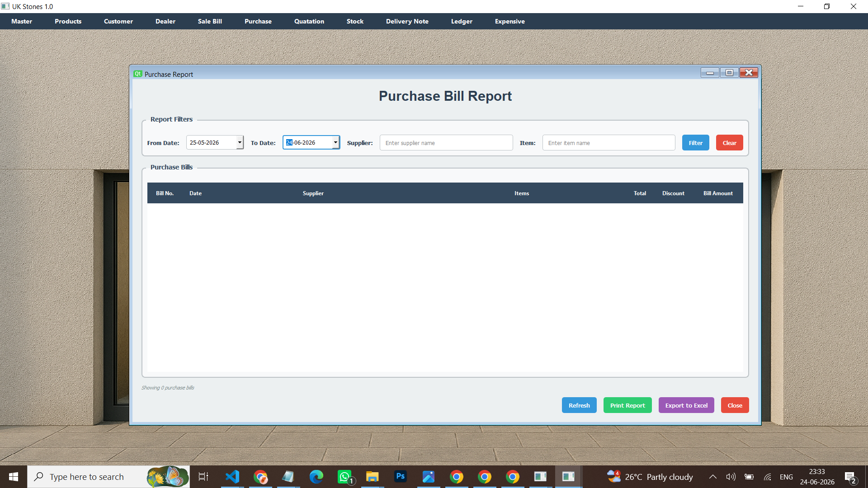
Task: Open the notebook app icon on taskbar
Action: coord(288,477)
